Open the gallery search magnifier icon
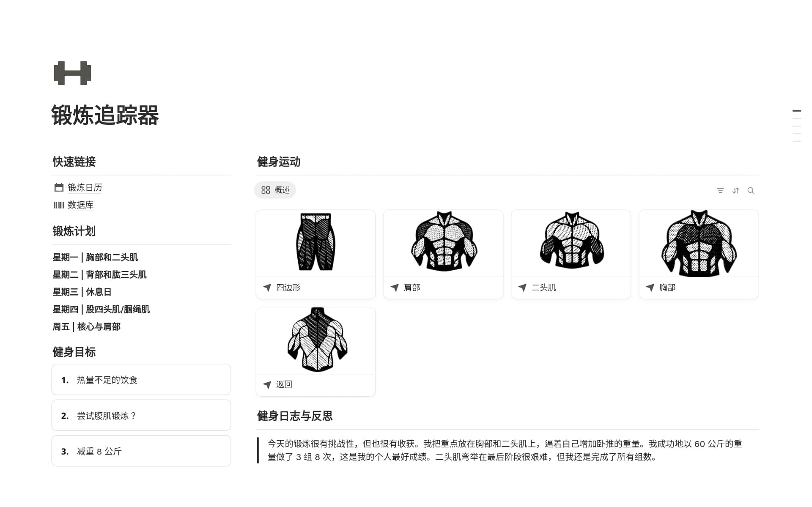 tap(751, 191)
